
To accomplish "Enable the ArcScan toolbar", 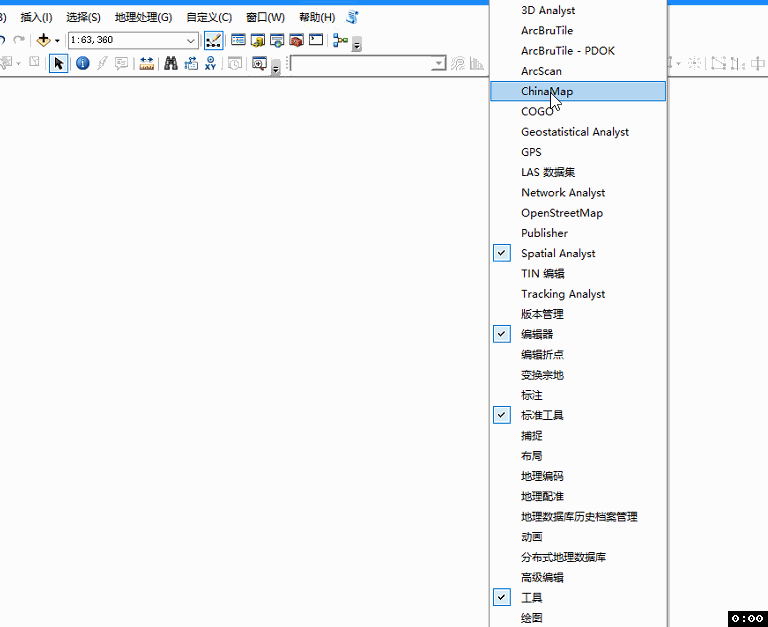I will coord(578,71).
